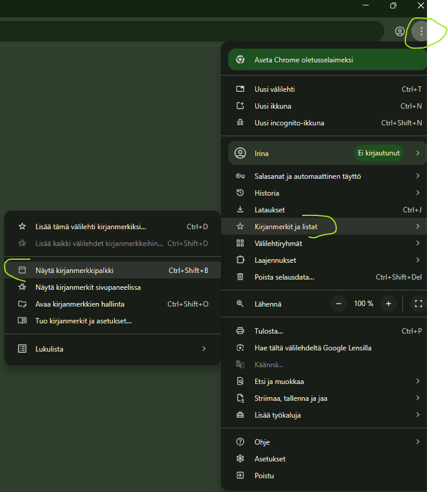Viewport: 448px width, 492px height.
Task: Click the new tab icon beside Uusi välilehti
Action: (x=240, y=89)
